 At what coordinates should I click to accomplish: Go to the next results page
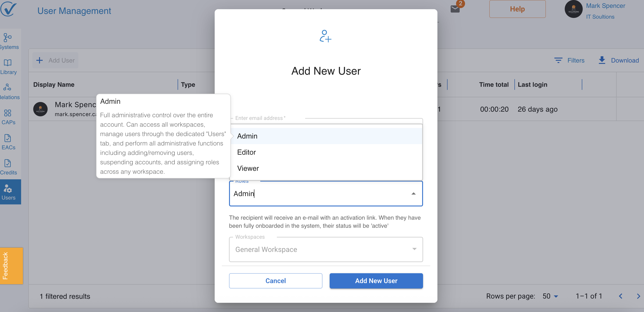[639, 296]
